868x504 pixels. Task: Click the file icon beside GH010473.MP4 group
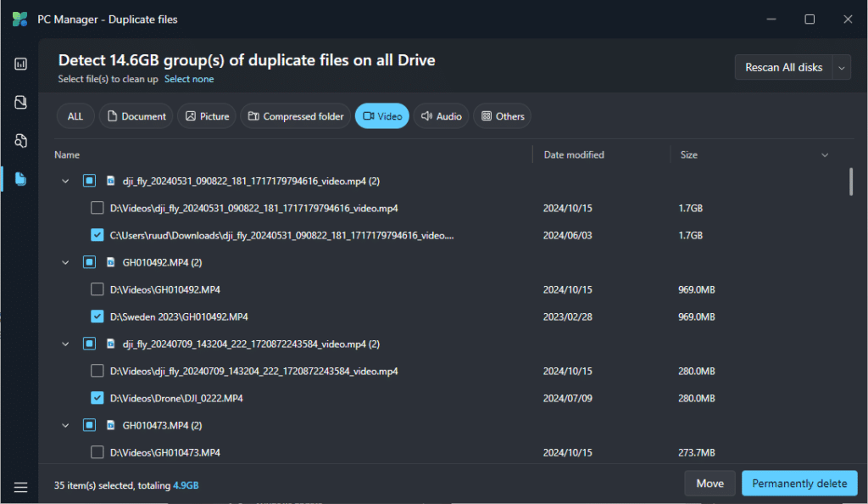click(x=110, y=425)
